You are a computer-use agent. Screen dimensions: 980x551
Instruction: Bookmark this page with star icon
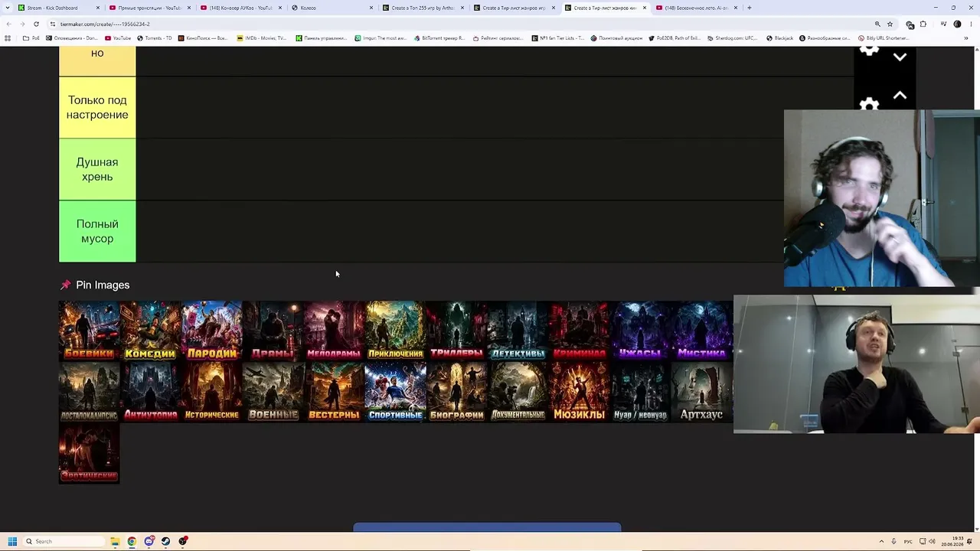tap(890, 24)
